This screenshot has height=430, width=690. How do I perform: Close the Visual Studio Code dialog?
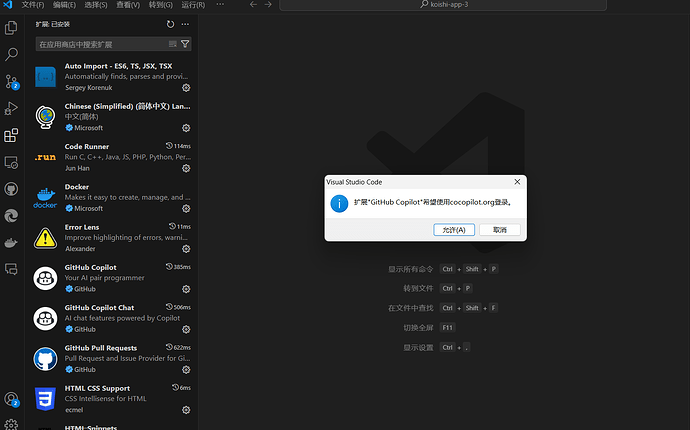click(x=517, y=182)
